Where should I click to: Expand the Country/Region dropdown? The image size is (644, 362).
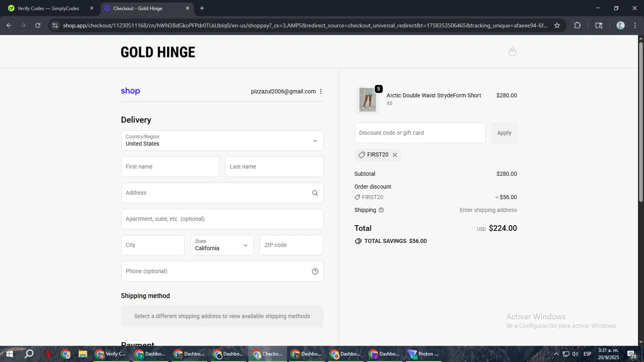tap(222, 141)
